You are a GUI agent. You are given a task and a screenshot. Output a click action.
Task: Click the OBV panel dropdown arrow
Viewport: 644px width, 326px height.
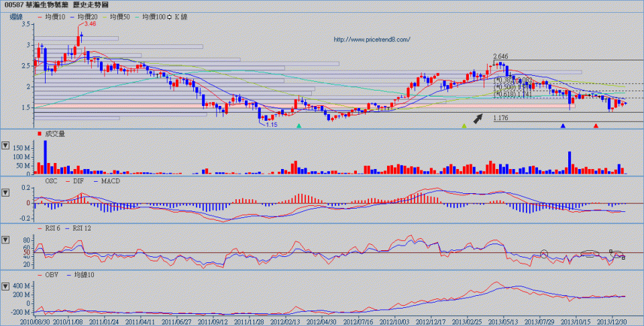6,286
